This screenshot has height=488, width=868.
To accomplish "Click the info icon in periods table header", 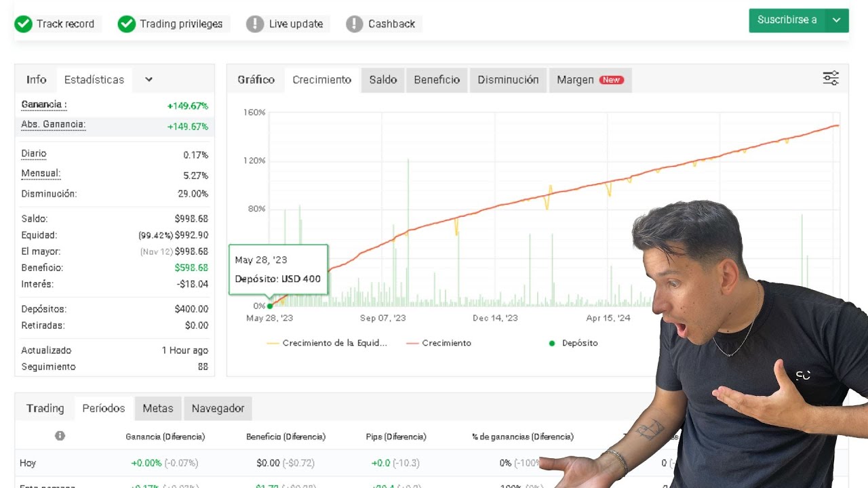I will [x=60, y=436].
